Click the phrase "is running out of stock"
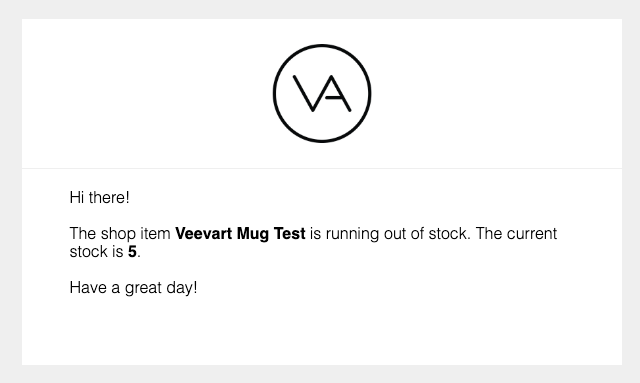Screen dimensions: 640x383 tap(389, 234)
